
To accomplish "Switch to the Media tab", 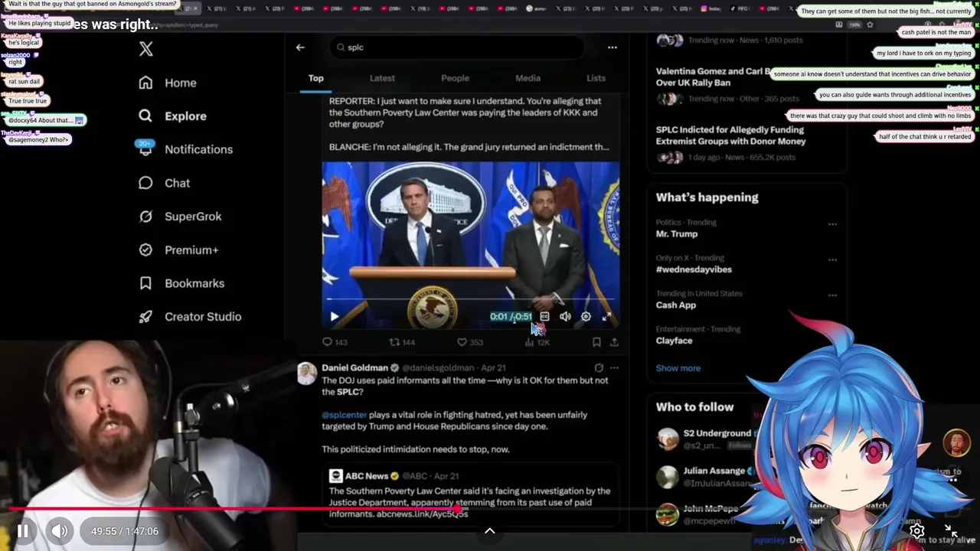I will pyautogui.click(x=528, y=78).
